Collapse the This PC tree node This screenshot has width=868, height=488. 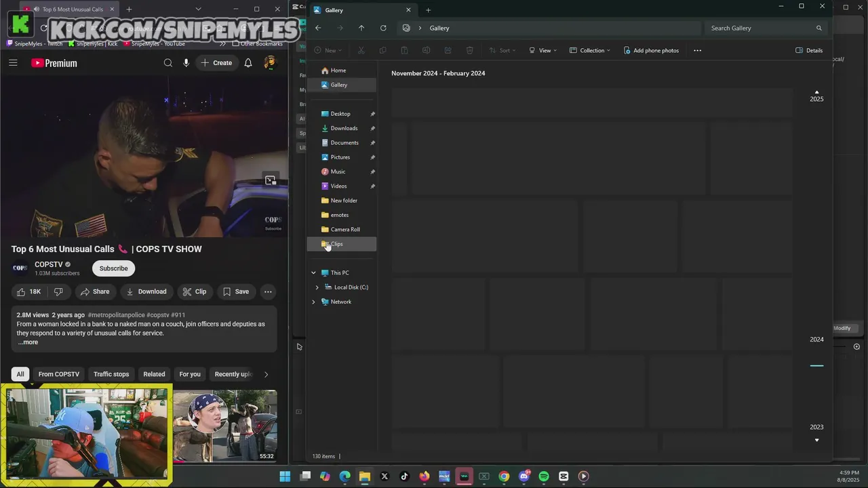click(313, 272)
